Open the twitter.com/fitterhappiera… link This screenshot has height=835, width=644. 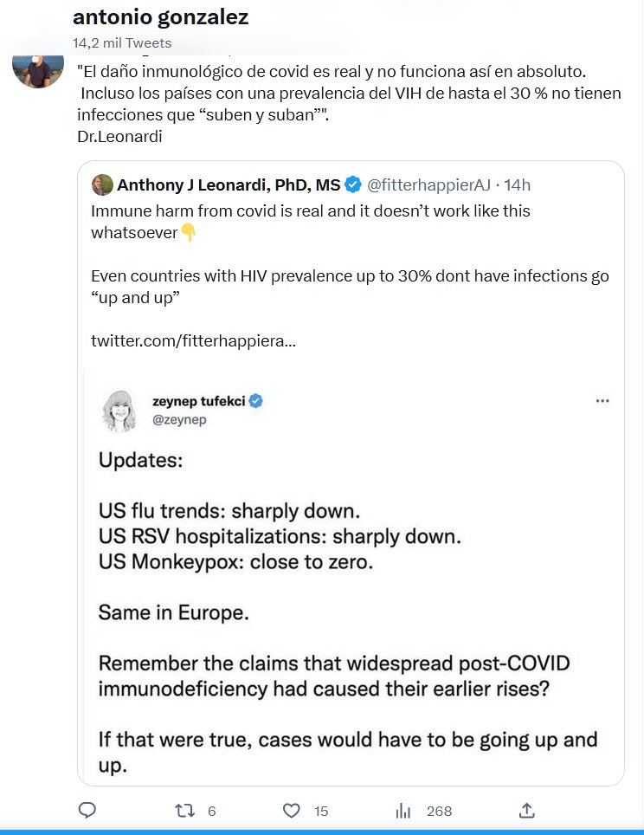[193, 340]
